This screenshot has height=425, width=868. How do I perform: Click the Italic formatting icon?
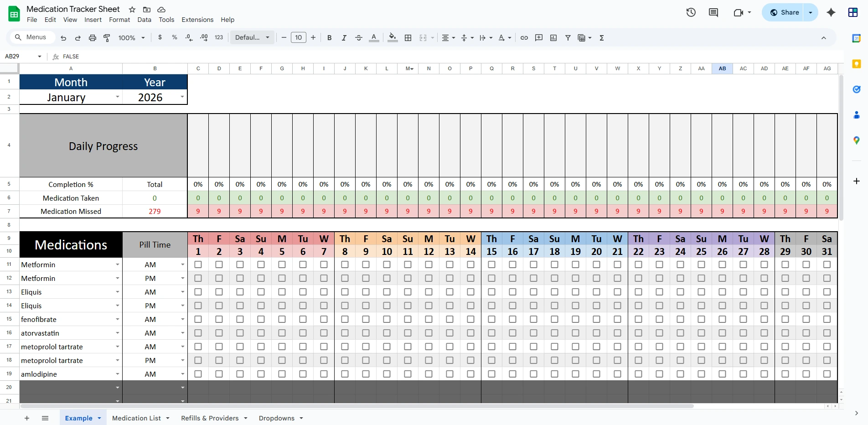[x=344, y=38]
